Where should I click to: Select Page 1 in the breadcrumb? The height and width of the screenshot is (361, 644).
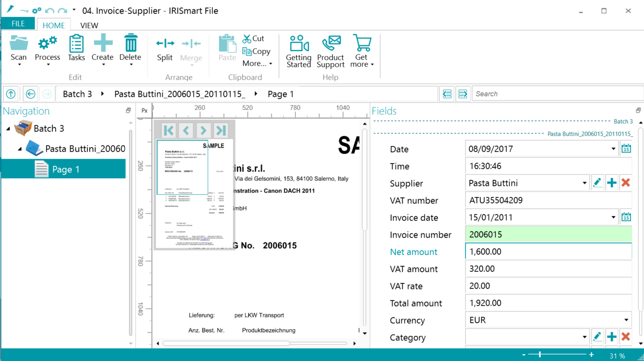[x=281, y=94]
